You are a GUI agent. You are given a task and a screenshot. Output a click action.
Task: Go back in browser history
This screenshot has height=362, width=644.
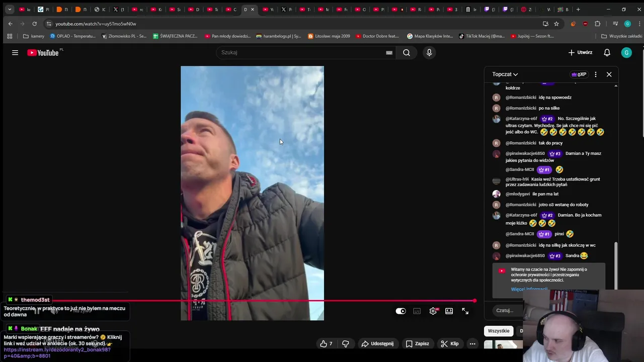pos(10,24)
